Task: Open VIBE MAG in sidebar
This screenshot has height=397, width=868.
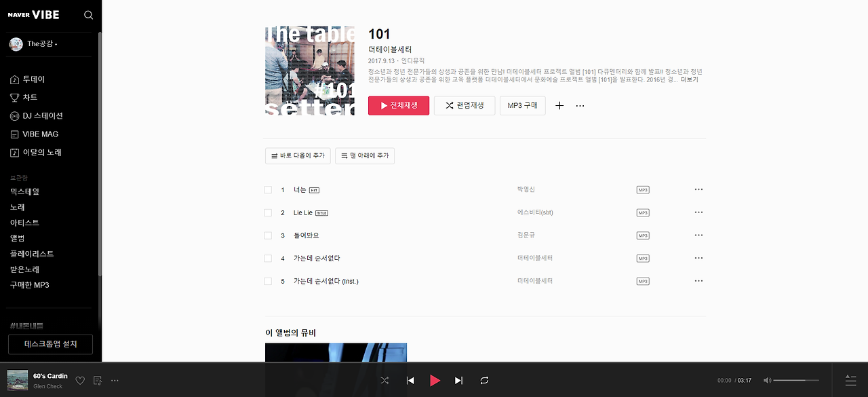Action: pos(34,134)
